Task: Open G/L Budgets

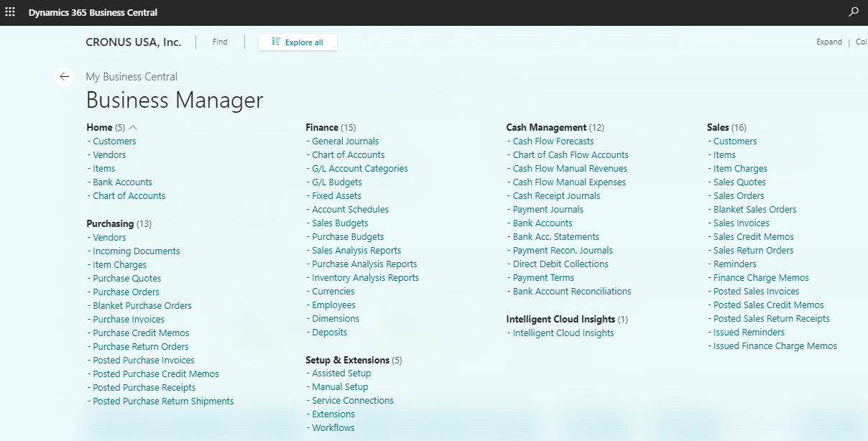Action: [336, 182]
